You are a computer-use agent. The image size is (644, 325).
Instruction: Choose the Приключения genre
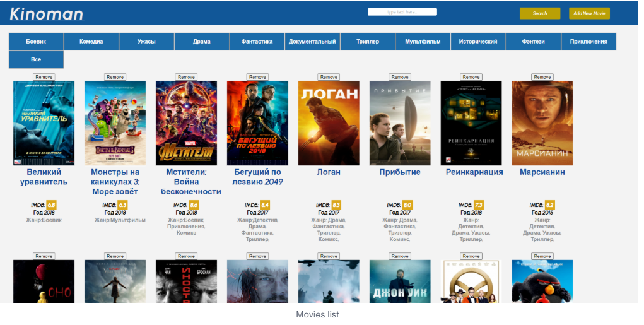click(588, 42)
